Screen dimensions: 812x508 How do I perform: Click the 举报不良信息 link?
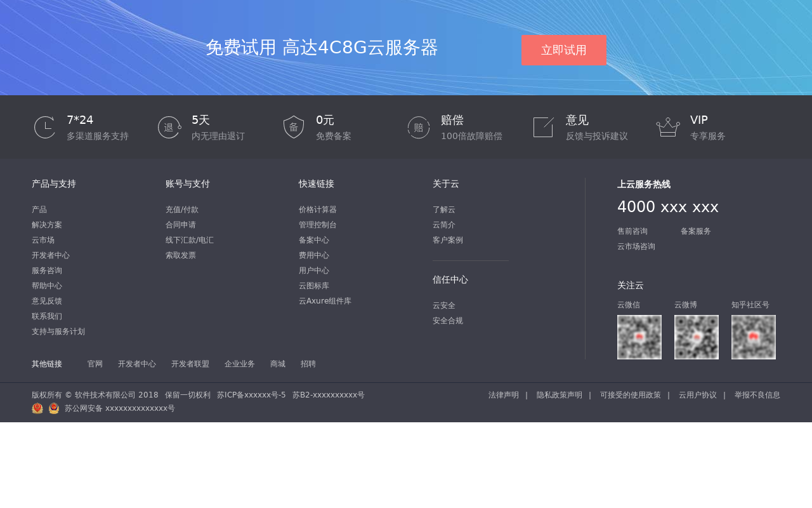757,394
